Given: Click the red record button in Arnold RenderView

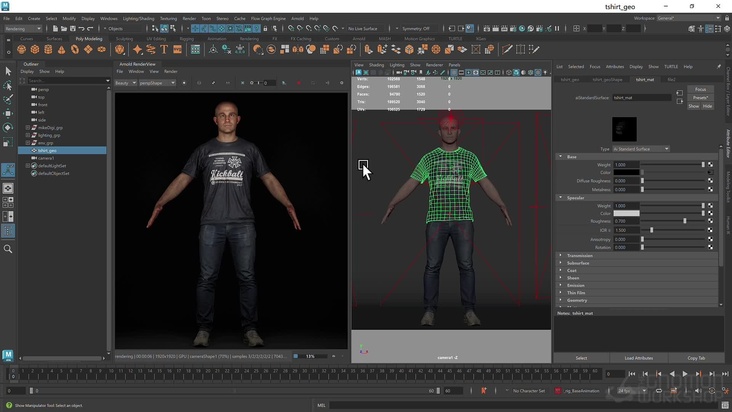Looking at the screenshot, I should (298, 83).
